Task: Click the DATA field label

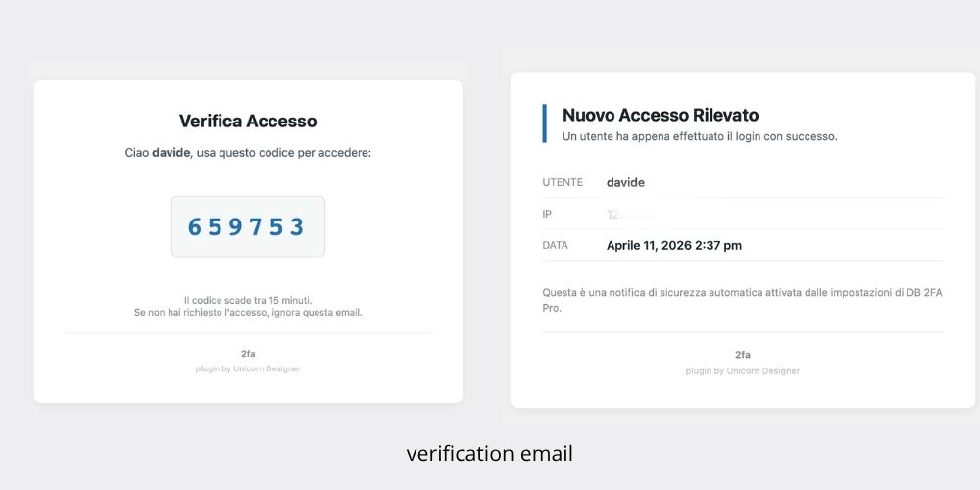Action: [x=555, y=246]
